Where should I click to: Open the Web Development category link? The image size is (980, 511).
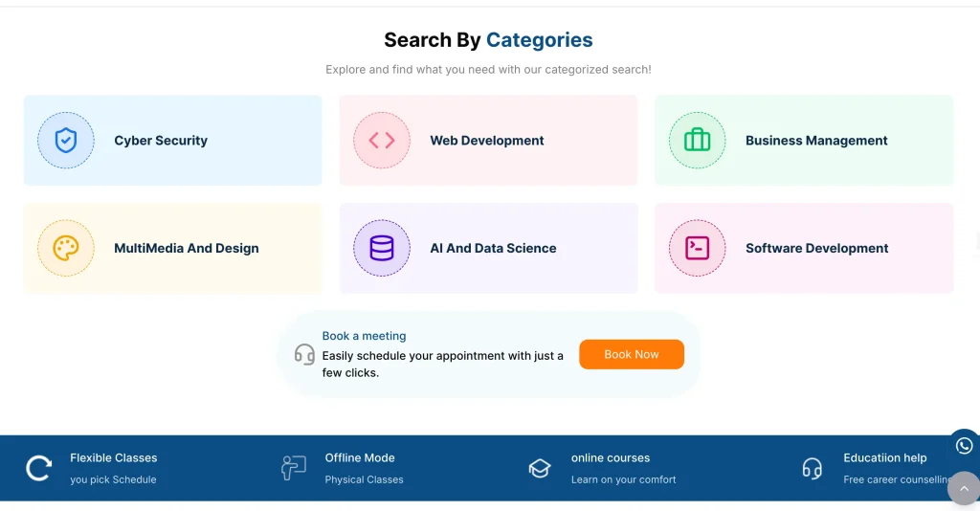click(487, 141)
